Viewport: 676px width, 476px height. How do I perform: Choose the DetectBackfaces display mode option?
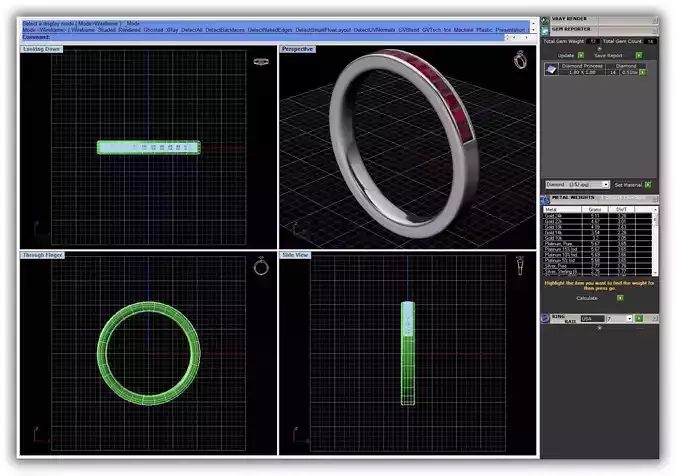pos(225,30)
